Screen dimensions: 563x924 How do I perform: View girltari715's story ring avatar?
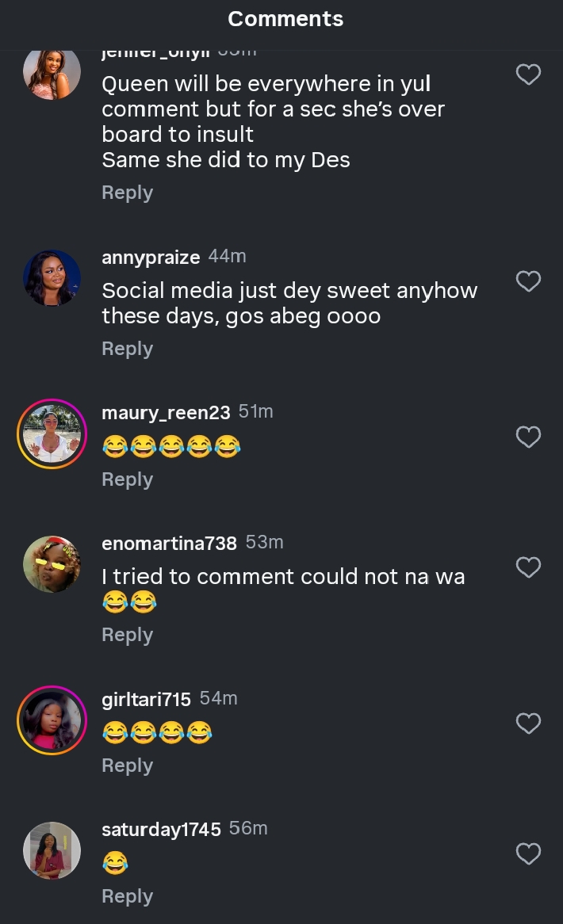click(52, 720)
